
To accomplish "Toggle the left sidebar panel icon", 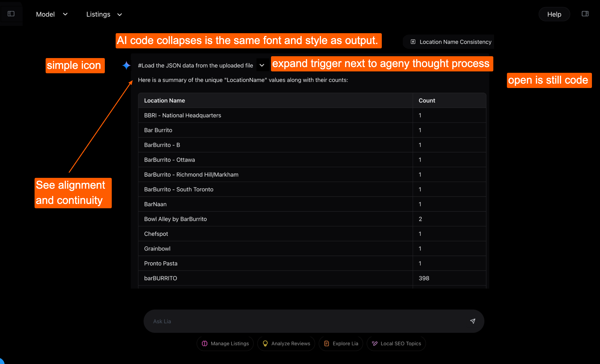I will point(11,14).
